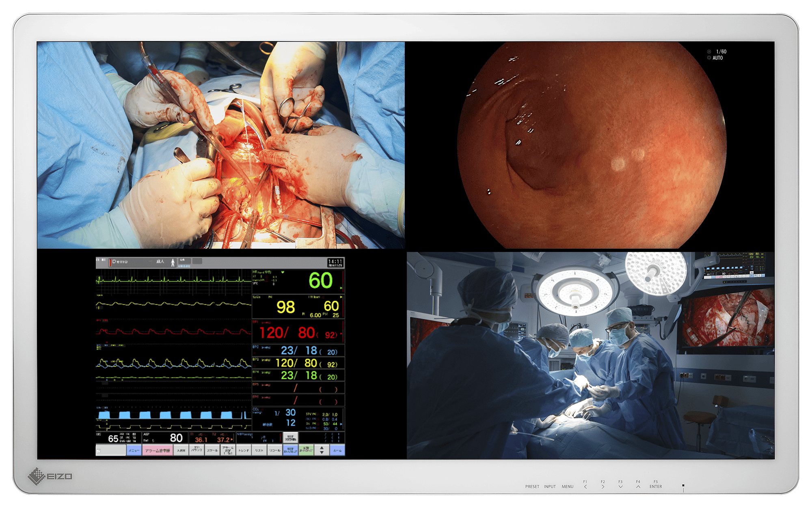Select the Demo patient name field
Screen dimensions: 812x508
(x=120, y=262)
